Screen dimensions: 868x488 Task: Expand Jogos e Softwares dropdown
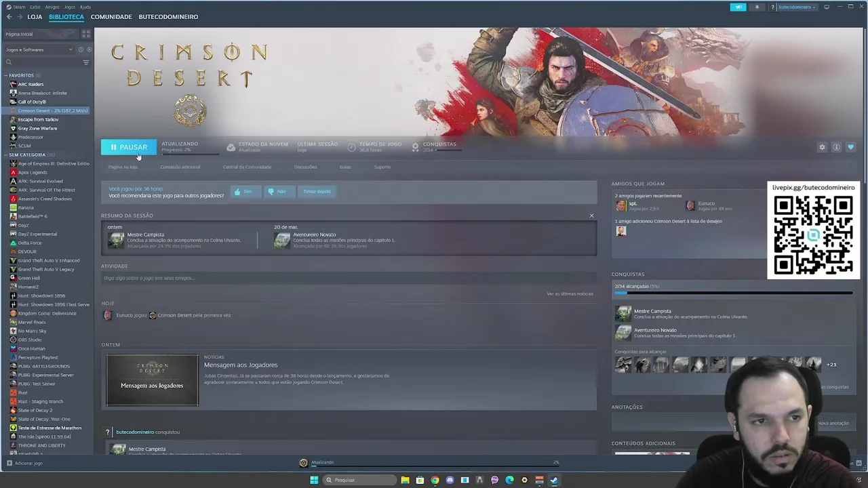tap(39, 49)
